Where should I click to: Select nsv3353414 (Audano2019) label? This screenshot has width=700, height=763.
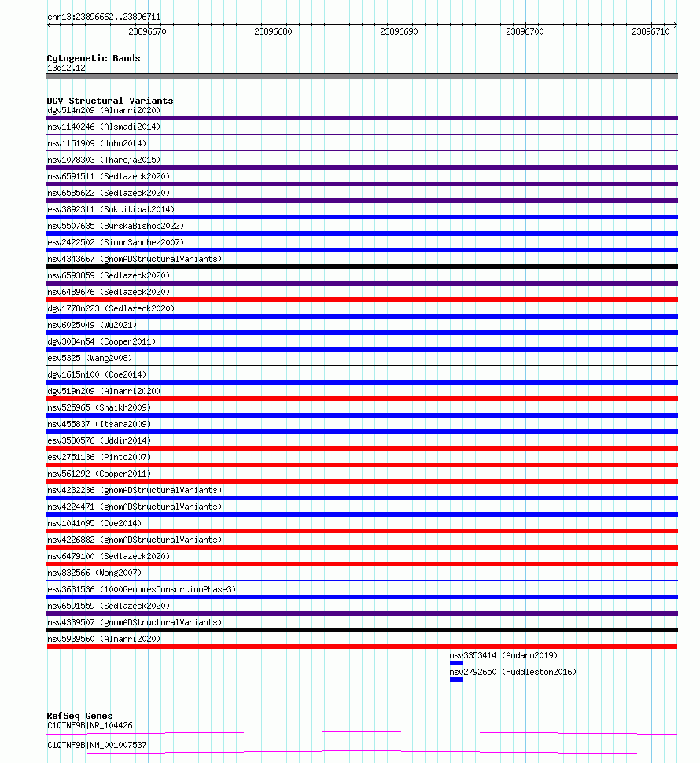point(503,657)
